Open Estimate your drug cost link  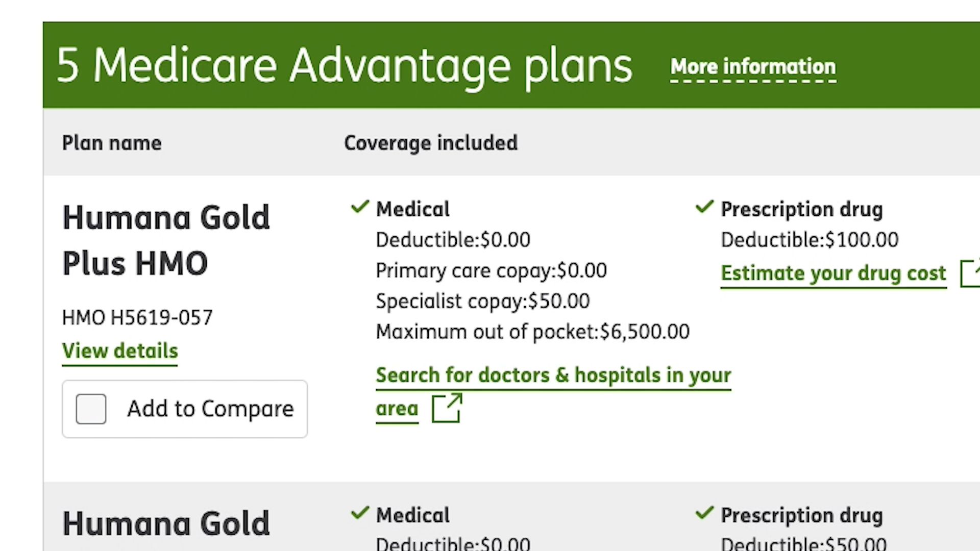point(834,273)
